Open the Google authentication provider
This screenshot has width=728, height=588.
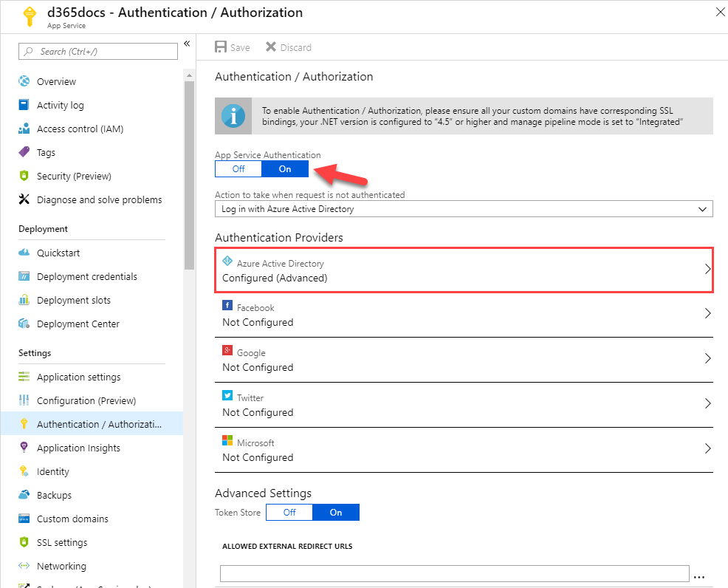pos(464,360)
